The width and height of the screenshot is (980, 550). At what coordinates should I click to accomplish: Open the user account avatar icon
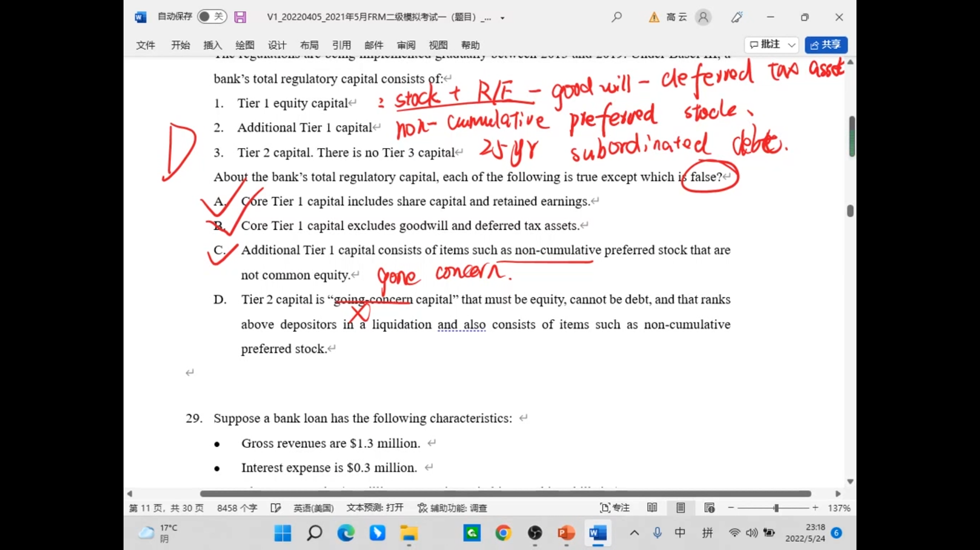(703, 17)
